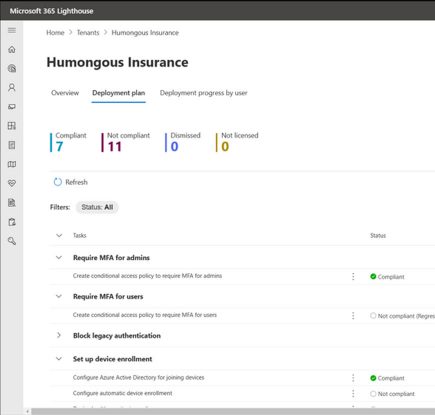The width and height of the screenshot is (435, 415).
Task: Open the Status: All filter
Action: click(97, 207)
